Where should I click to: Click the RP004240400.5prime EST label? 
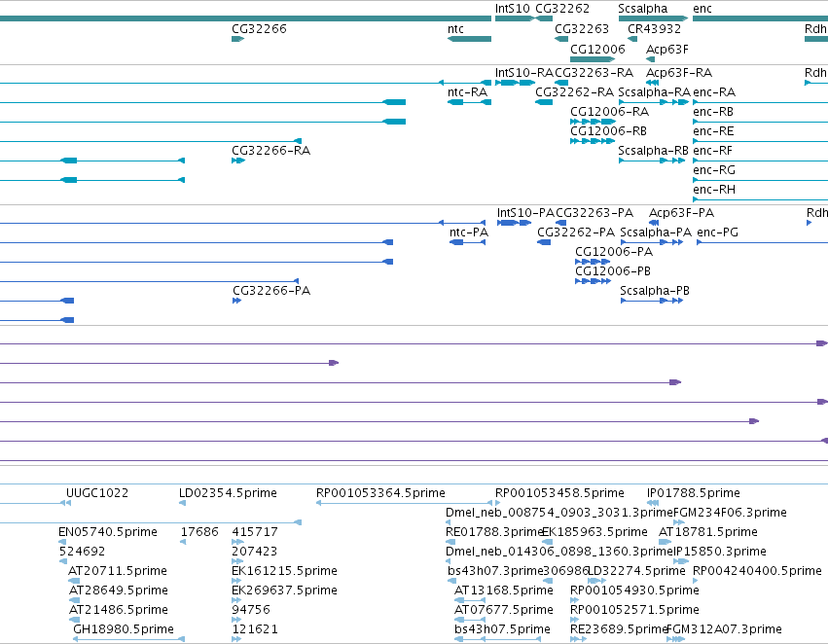point(757,571)
